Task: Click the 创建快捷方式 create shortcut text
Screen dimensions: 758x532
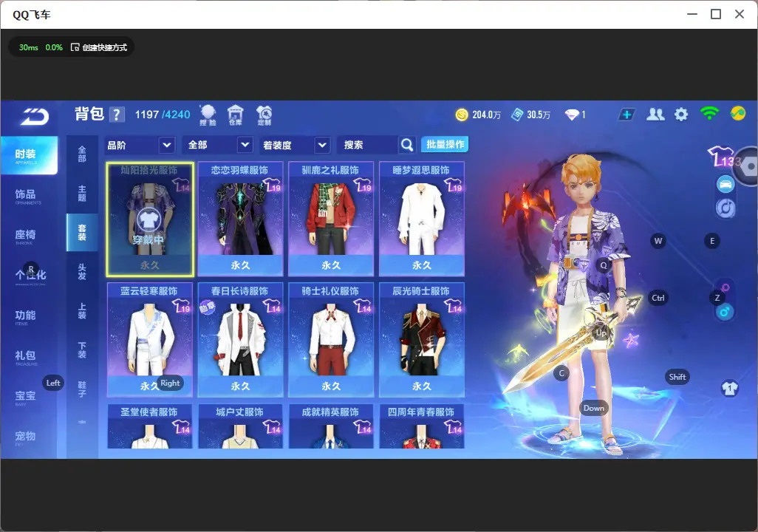Action: [105, 47]
